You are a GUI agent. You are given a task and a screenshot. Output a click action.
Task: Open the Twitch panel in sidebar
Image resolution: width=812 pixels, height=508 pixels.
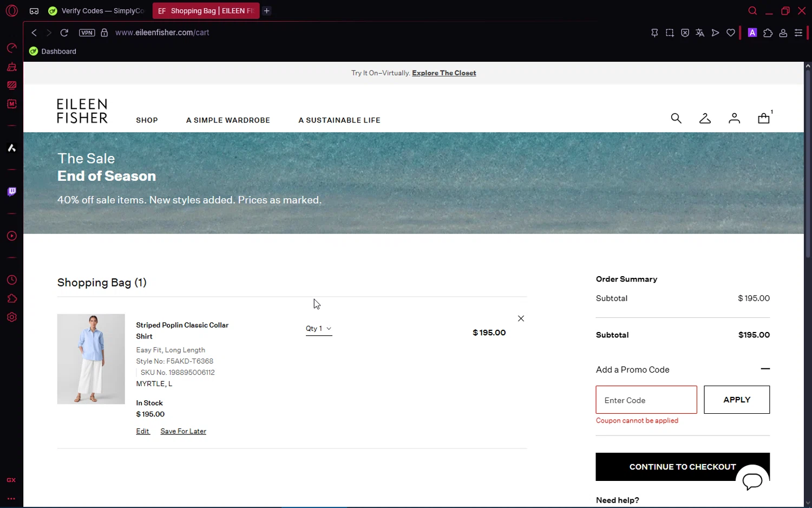coord(11,192)
